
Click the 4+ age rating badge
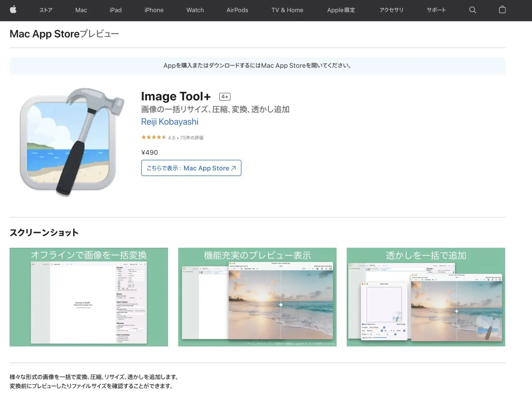coord(225,96)
